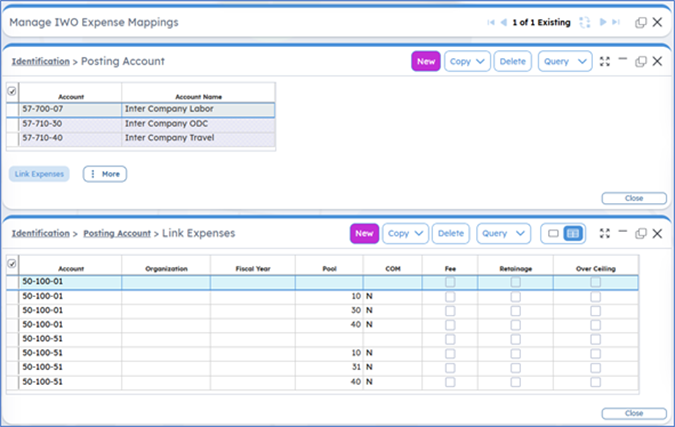Select the Inter Company Travel row
The height and width of the screenshot is (427, 675).
point(168,137)
